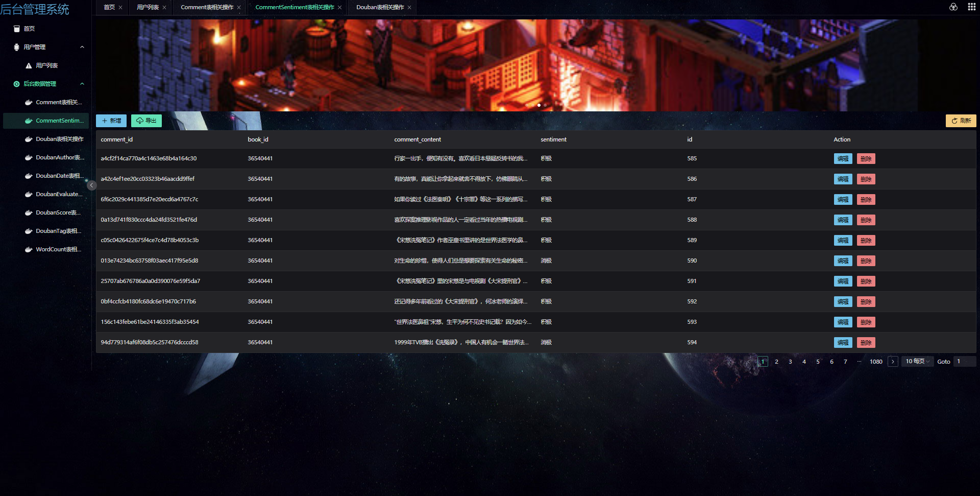Close the CommentSentiment表相关操作 tab
Viewport: 980px width, 496px height.
coord(339,8)
